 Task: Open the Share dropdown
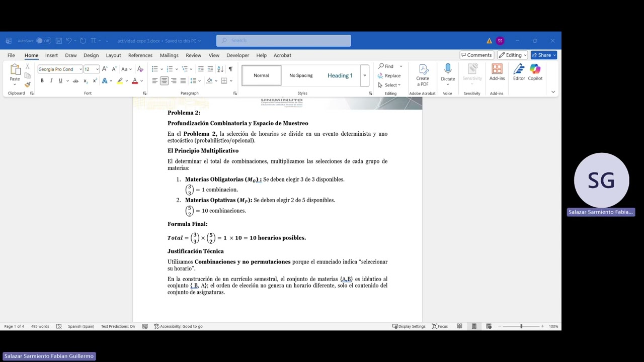point(544,55)
